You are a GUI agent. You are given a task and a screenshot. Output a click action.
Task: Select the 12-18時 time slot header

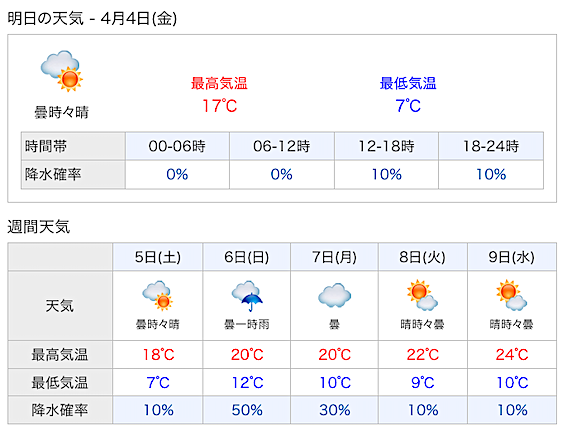[x=387, y=146]
